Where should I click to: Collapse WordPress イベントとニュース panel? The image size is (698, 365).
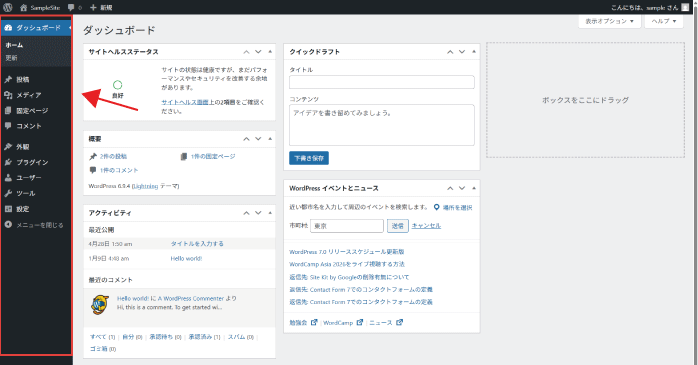point(474,188)
